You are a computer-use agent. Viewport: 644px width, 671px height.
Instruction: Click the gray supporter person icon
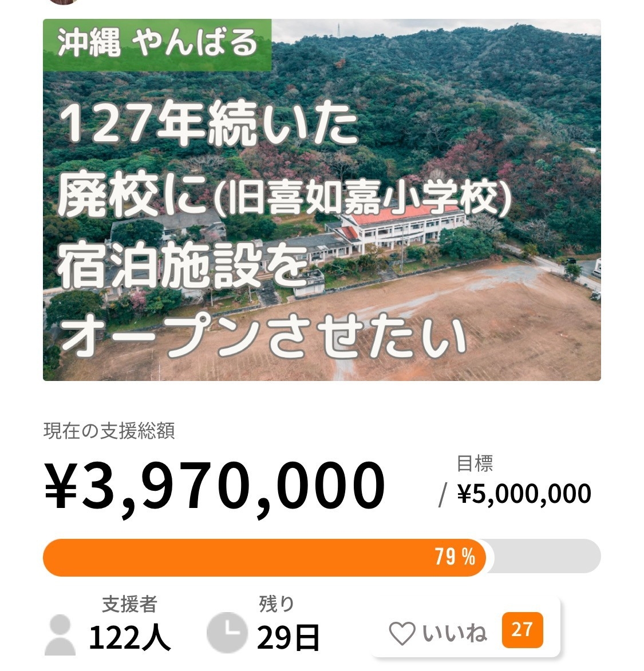point(60,634)
